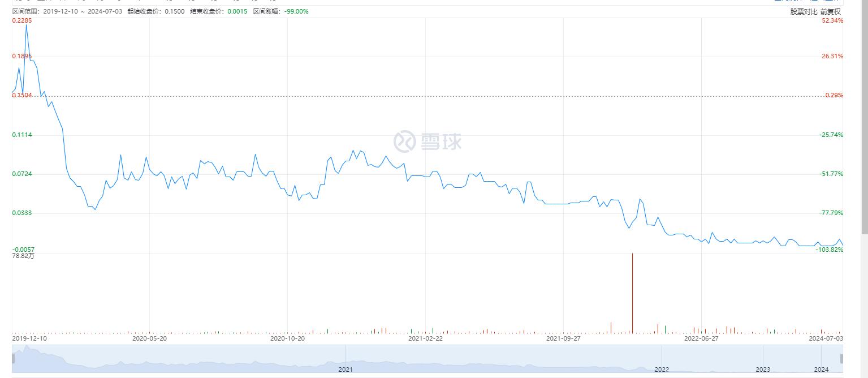Click the 2019-12-10 date axis label

coord(29,338)
